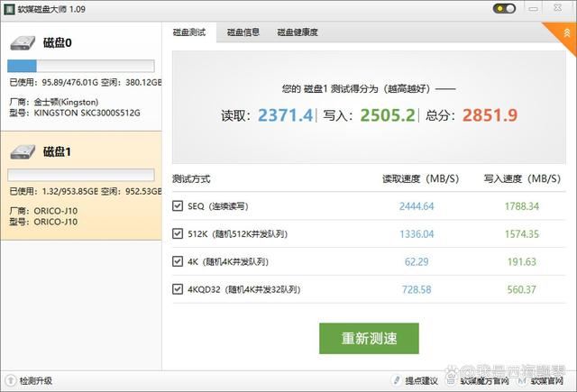Click the 写入速度 (MB/S) column header
This screenshot has width=577, height=392.
522,179
